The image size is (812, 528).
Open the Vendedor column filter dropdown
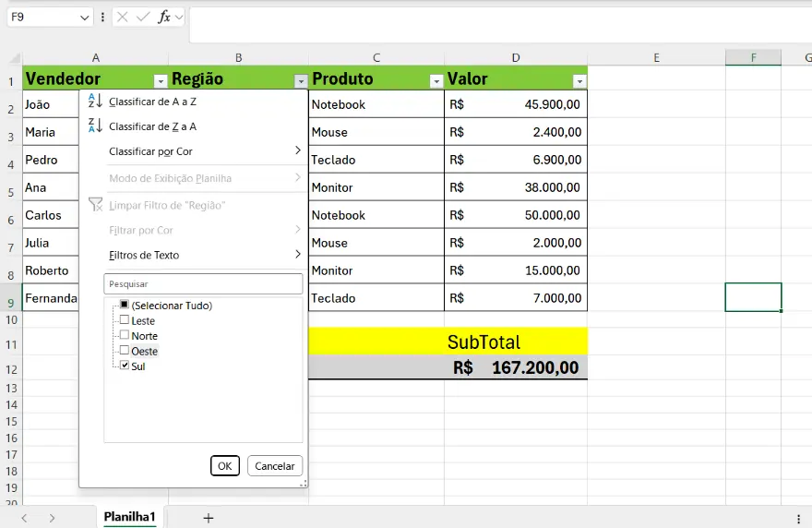(x=161, y=81)
